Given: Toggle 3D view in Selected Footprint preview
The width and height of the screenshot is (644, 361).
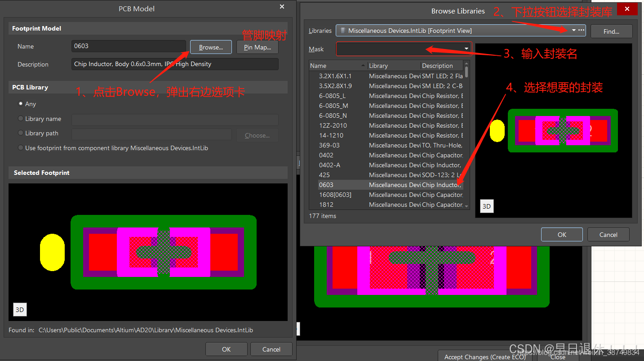Looking at the screenshot, I should 20,310.
